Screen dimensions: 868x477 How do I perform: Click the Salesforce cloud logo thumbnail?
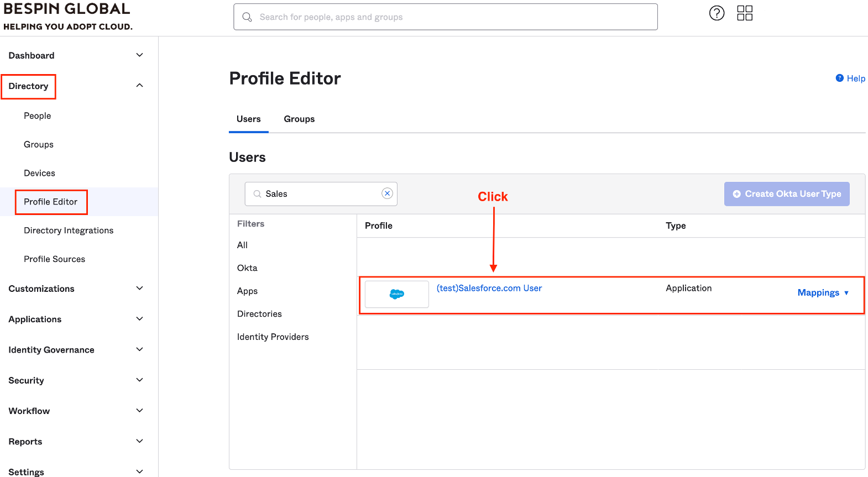click(x=396, y=294)
